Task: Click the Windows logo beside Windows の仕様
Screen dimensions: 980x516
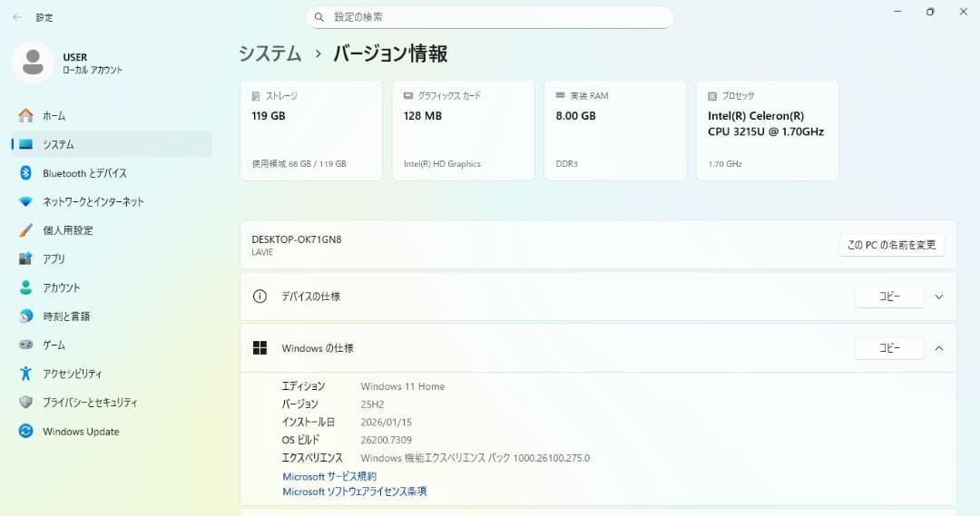Action: [260, 348]
